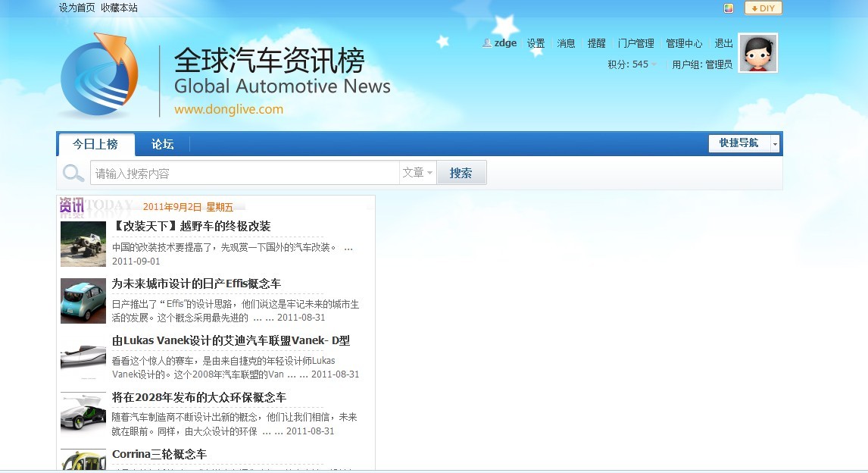Click the 管理员 user group link
Screen dimensions: 868x473
pyautogui.click(x=719, y=64)
